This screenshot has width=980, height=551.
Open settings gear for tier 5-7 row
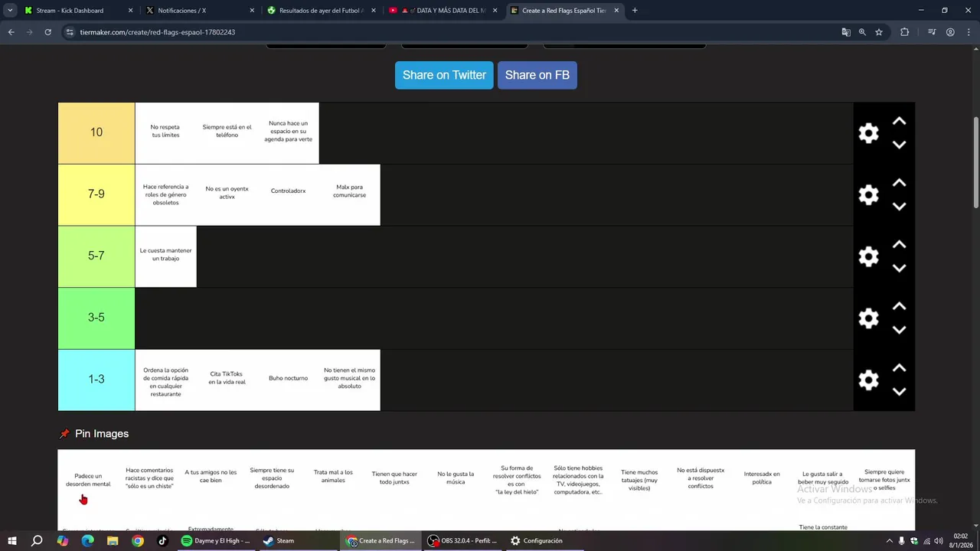(868, 256)
